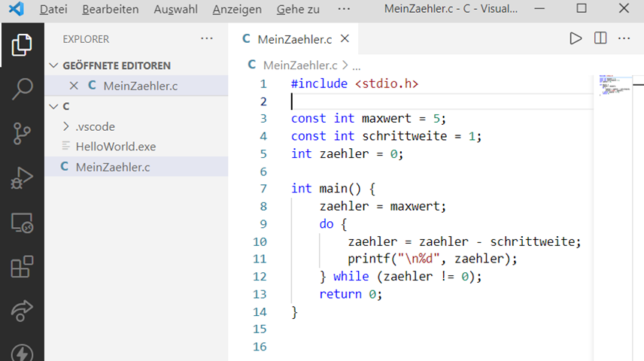
Task: Open Source Control view
Action: (x=22, y=133)
